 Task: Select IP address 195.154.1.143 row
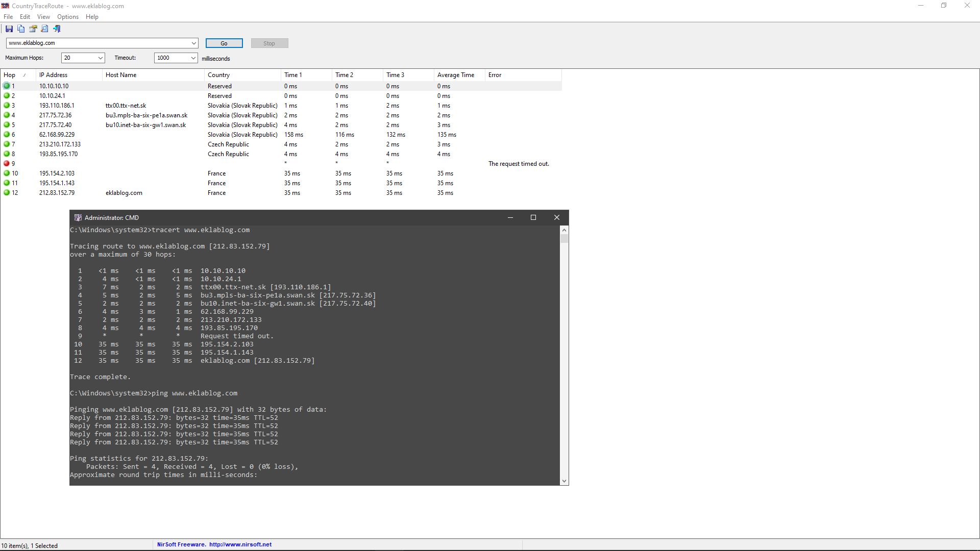click(57, 183)
